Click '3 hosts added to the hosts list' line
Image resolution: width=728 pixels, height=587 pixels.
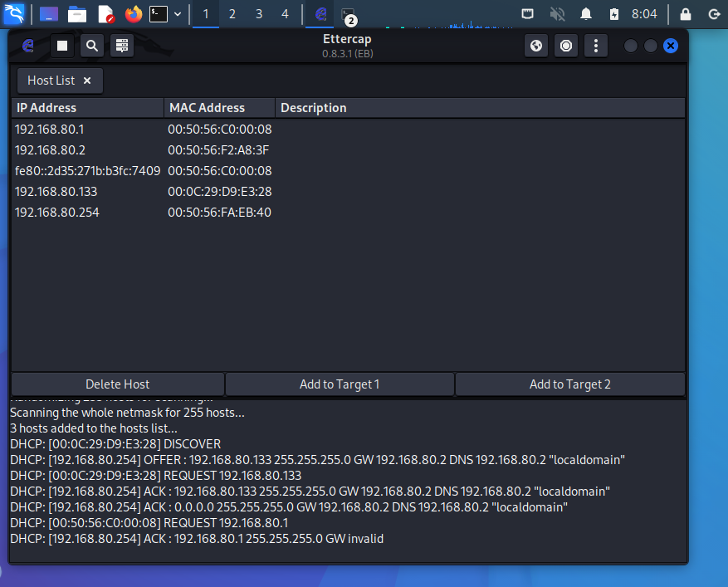click(93, 428)
